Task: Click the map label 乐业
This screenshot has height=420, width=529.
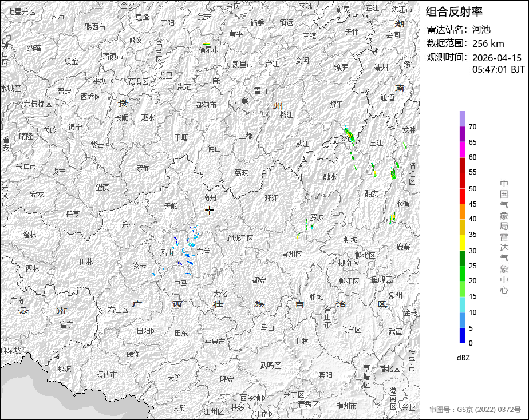Action: click(x=129, y=225)
